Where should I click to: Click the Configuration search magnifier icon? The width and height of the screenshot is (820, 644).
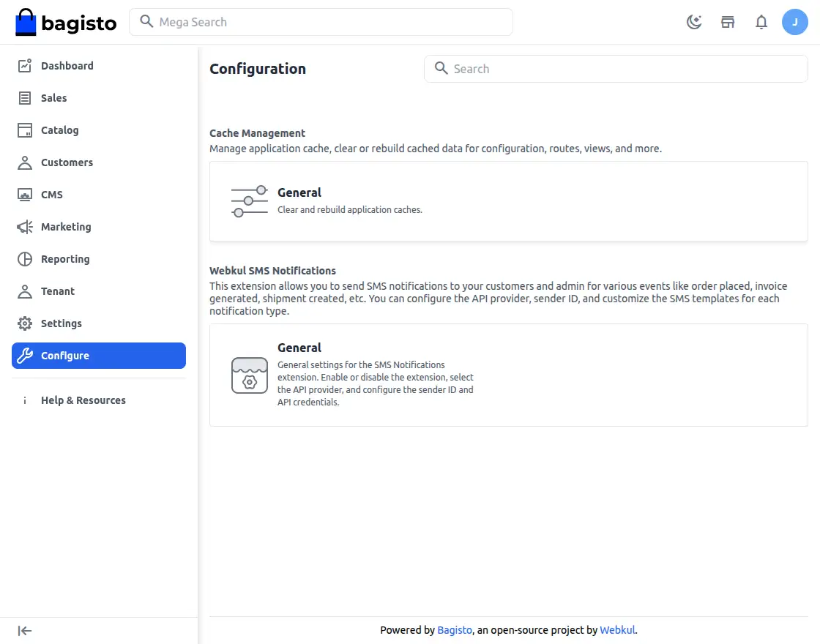441,68
